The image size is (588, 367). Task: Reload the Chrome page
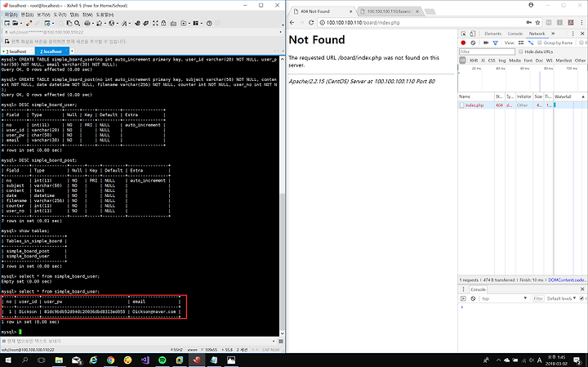(311, 23)
